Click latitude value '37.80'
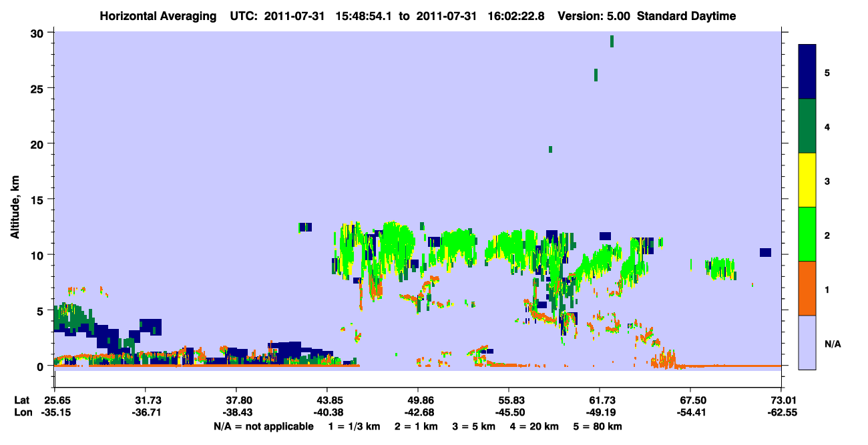This screenshot has height=445, width=868. (236, 400)
